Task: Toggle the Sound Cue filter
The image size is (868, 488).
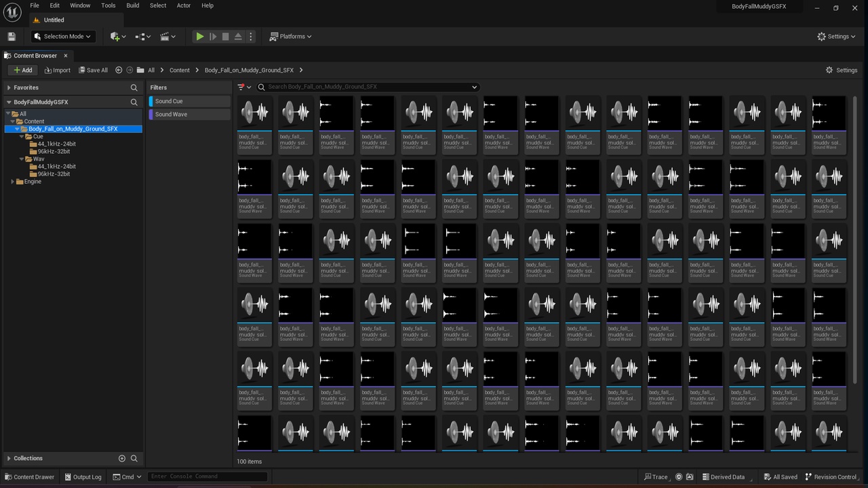Action: click(190, 101)
